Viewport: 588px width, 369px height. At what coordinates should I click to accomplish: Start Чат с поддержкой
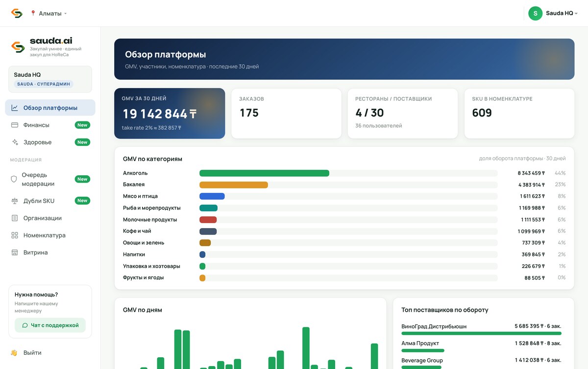pos(50,325)
